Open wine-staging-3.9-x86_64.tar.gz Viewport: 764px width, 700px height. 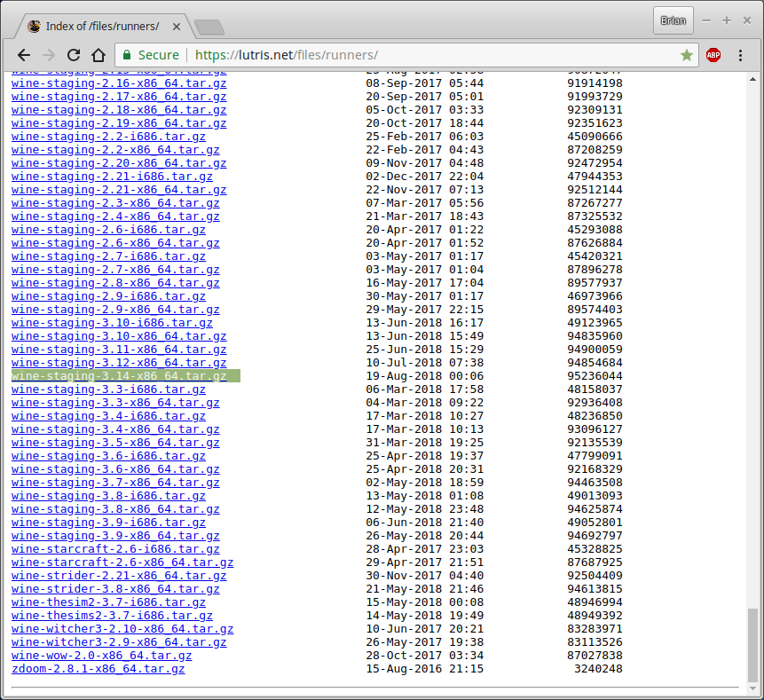(x=115, y=536)
